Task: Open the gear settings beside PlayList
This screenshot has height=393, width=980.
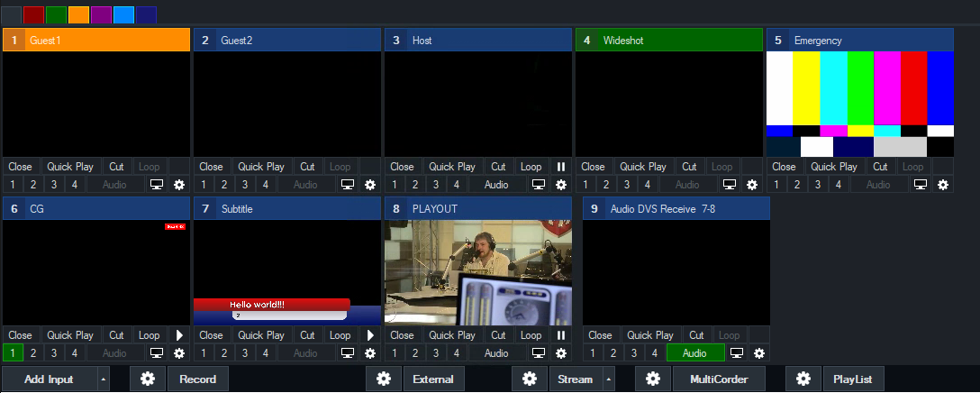Action: point(803,379)
